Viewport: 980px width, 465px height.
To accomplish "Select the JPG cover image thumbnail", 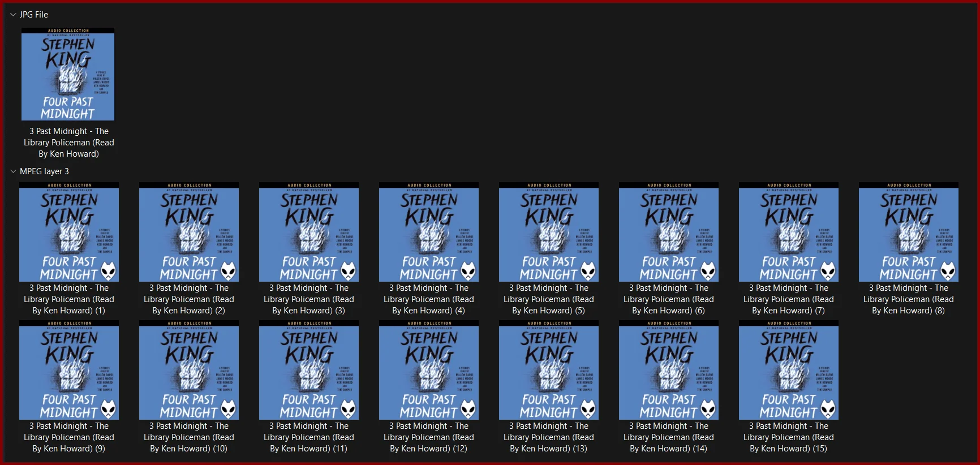I will (x=68, y=74).
